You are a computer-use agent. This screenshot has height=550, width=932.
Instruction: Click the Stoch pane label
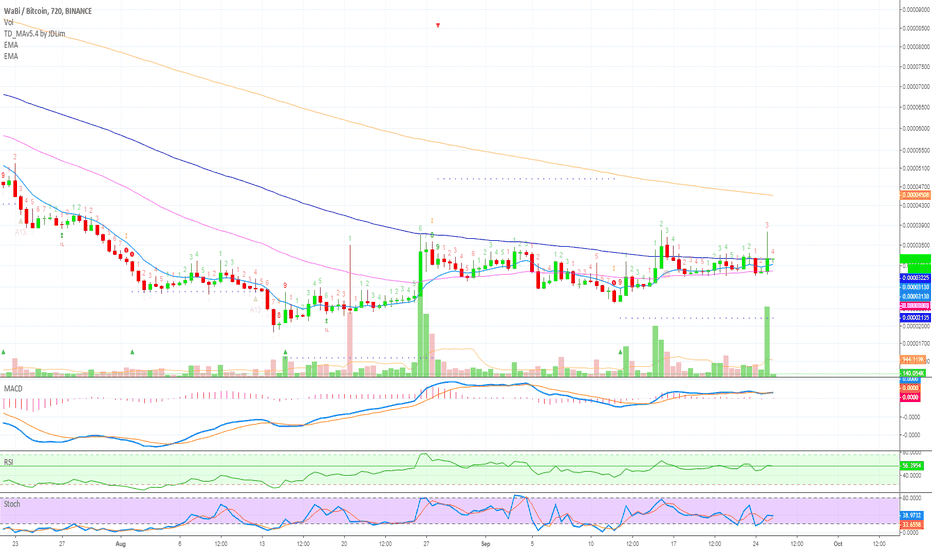(x=12, y=504)
